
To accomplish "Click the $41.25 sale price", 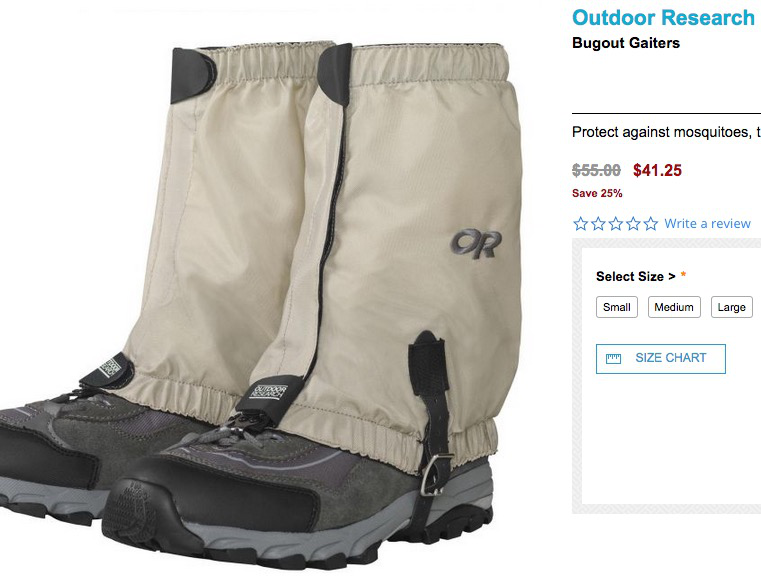I will pos(657,170).
